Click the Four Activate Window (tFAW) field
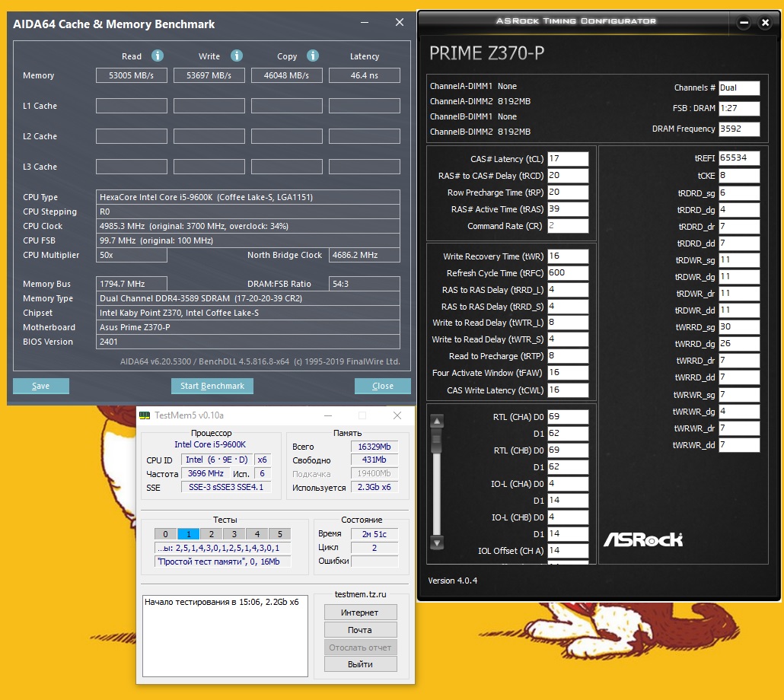The width and height of the screenshot is (784, 700). 568,373
